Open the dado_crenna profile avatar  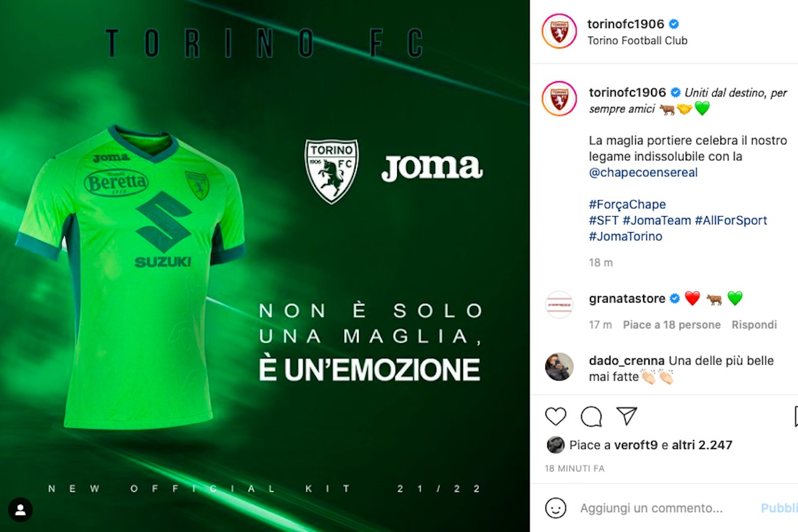559,366
